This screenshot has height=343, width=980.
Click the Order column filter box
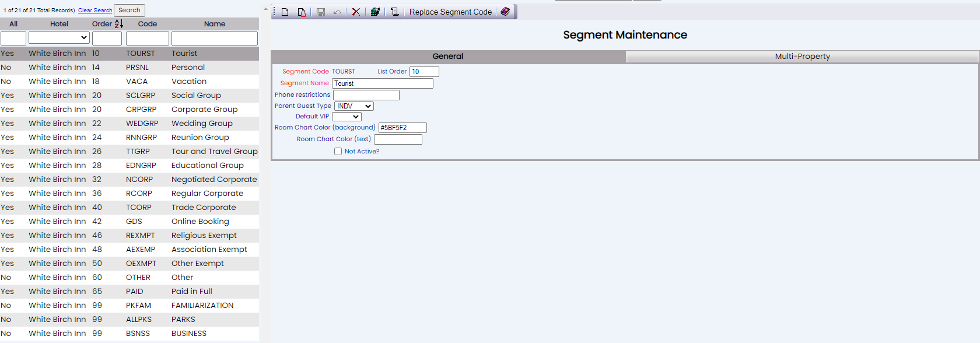point(107,38)
